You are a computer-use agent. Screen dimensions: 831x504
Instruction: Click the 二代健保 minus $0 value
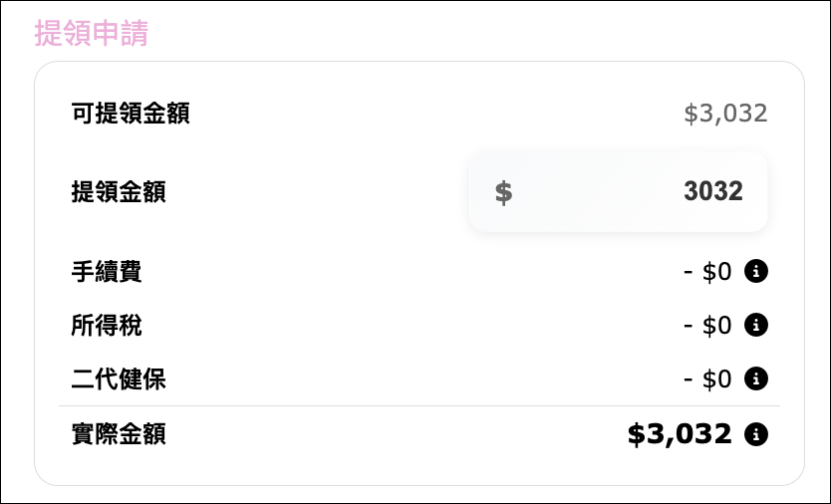tap(707, 378)
